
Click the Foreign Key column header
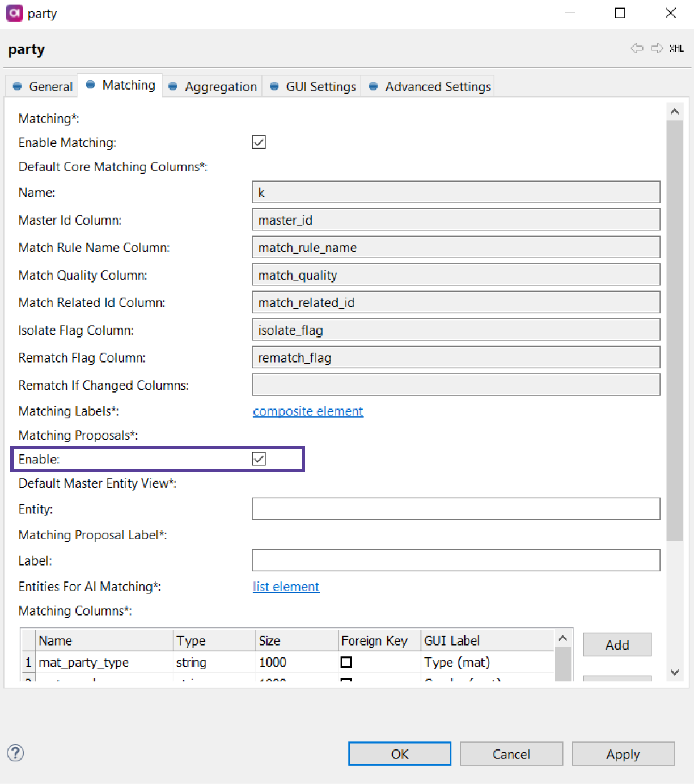click(x=379, y=640)
